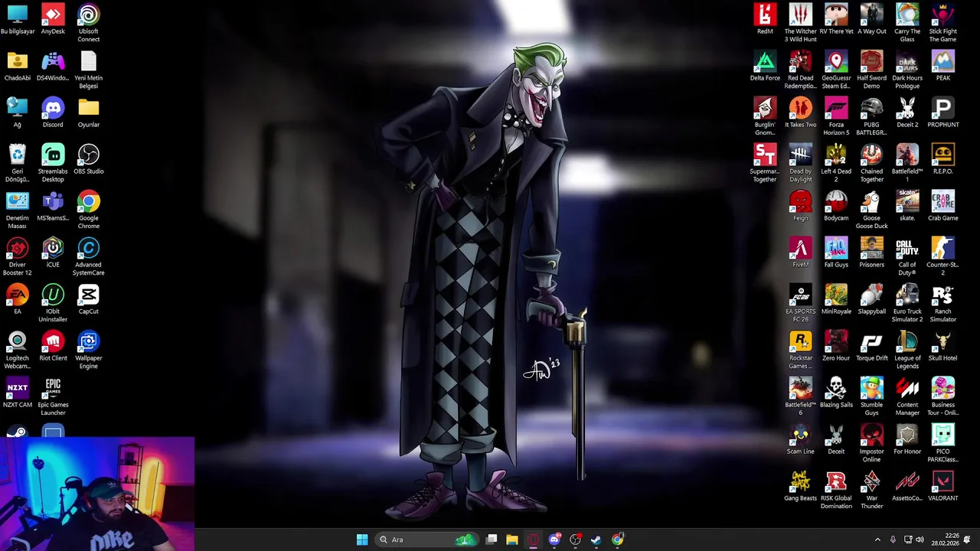Click the Logitech Webcam shortcut
This screenshot has width=980, height=551.
pyautogui.click(x=17, y=350)
